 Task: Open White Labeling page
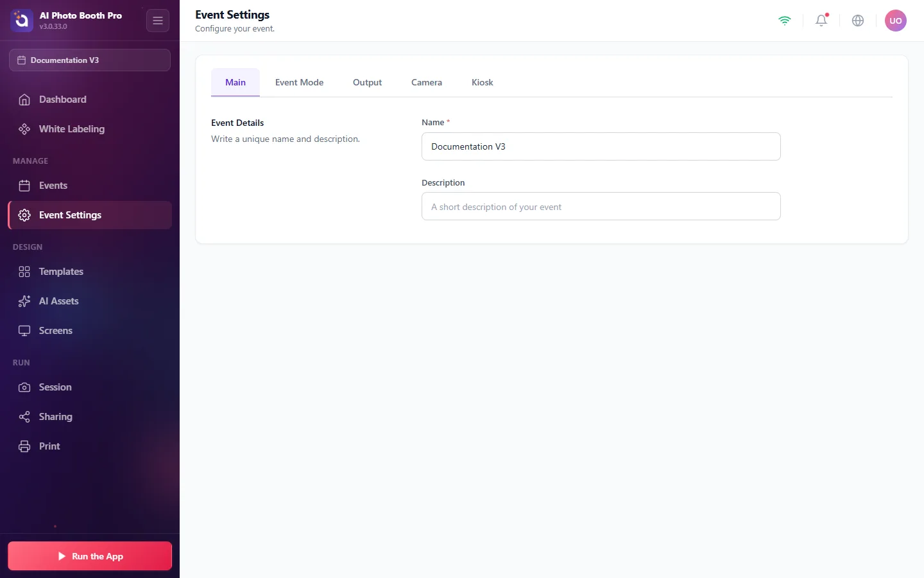coord(90,129)
